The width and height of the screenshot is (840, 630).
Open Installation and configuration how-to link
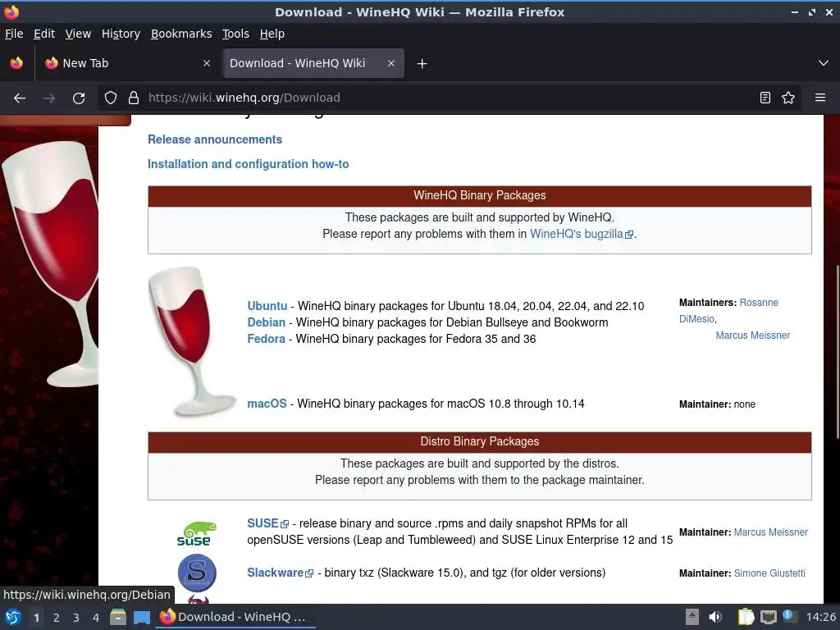pos(248,164)
